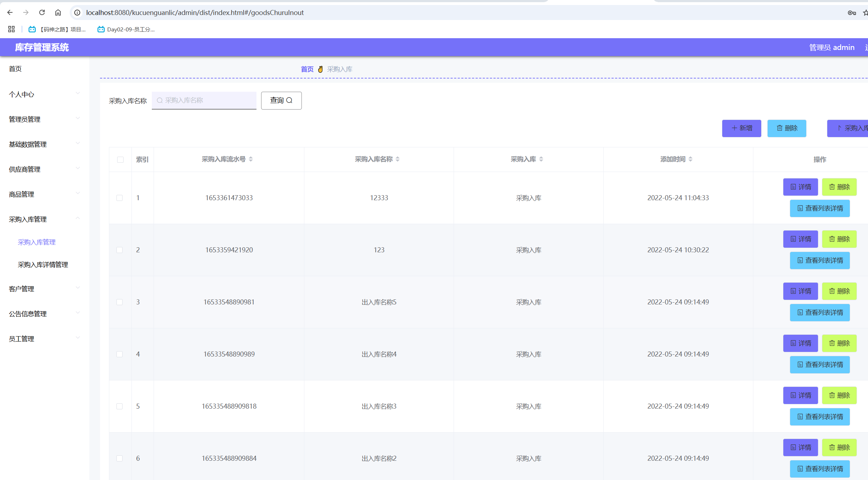Go back using the browser back arrow
The image size is (868, 480).
pyautogui.click(x=10, y=12)
